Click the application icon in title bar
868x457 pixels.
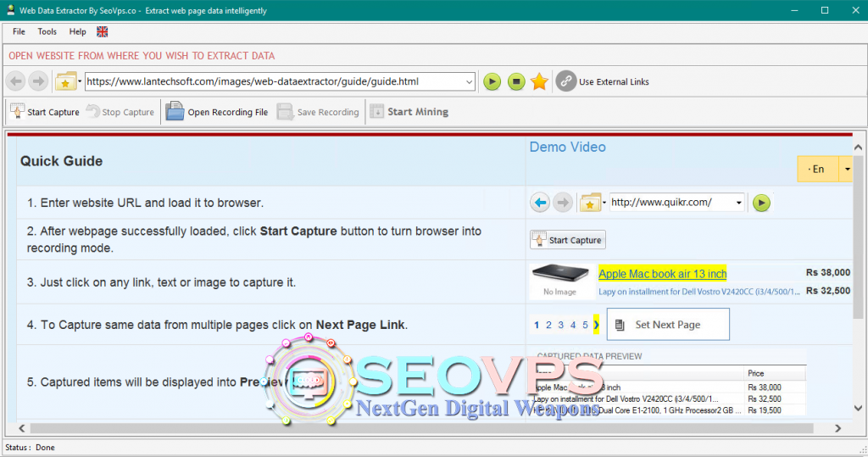(10, 10)
